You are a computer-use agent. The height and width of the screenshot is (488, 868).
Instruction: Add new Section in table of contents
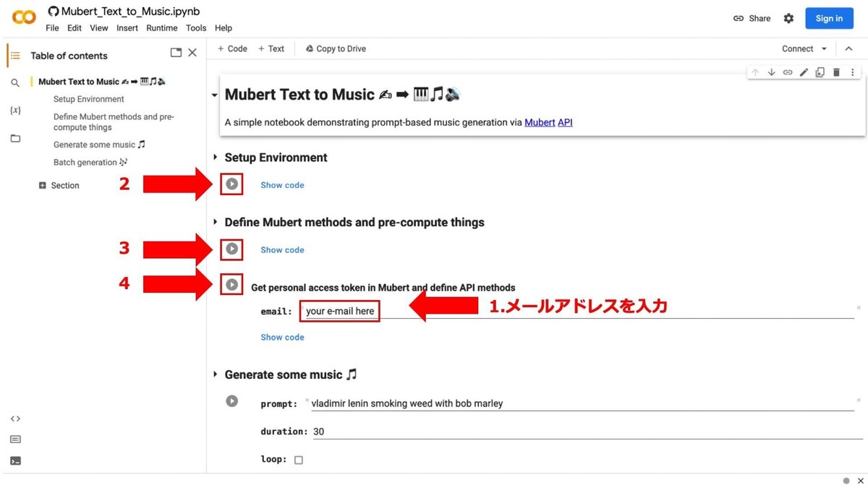tap(43, 186)
